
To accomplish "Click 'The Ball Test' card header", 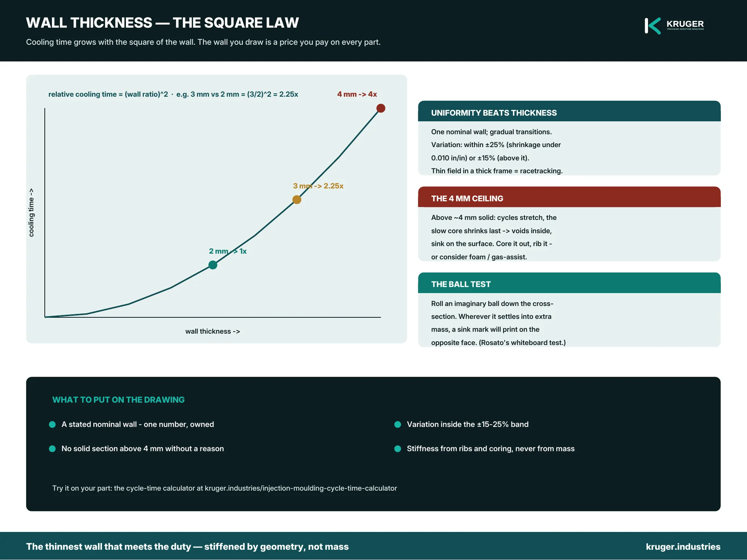I will (x=569, y=283).
